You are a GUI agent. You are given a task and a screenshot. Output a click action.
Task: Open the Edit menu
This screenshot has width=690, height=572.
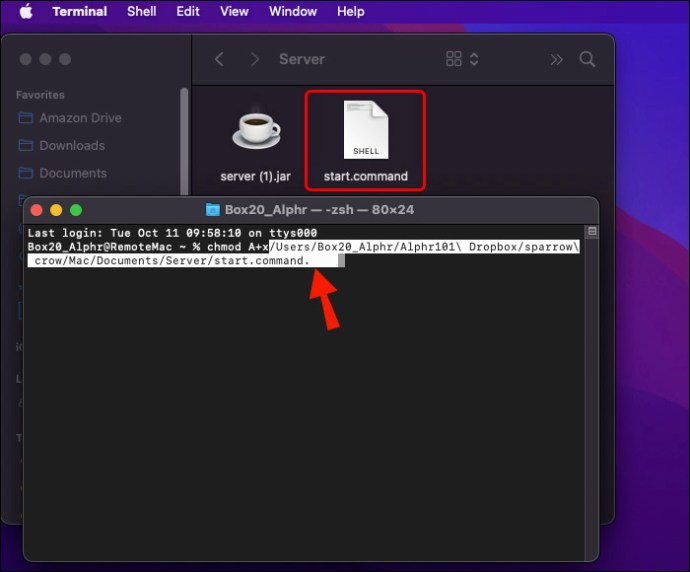188,11
